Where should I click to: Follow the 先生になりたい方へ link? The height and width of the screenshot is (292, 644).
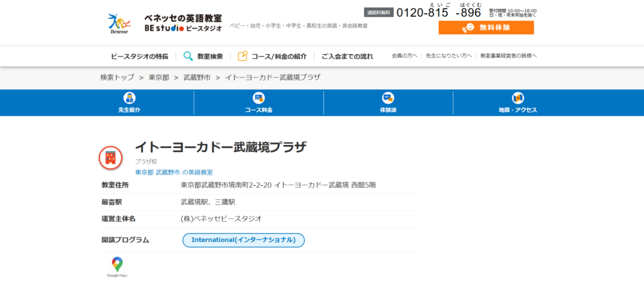point(448,56)
